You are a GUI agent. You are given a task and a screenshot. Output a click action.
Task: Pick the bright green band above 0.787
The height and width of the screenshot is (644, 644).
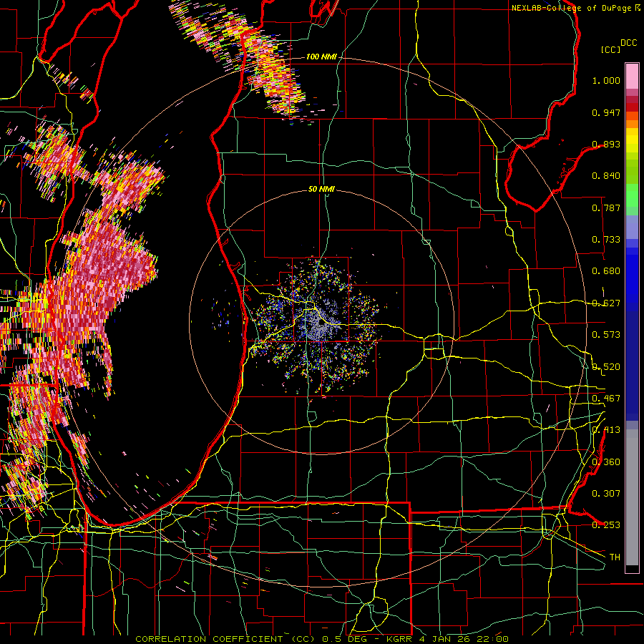tap(632, 195)
